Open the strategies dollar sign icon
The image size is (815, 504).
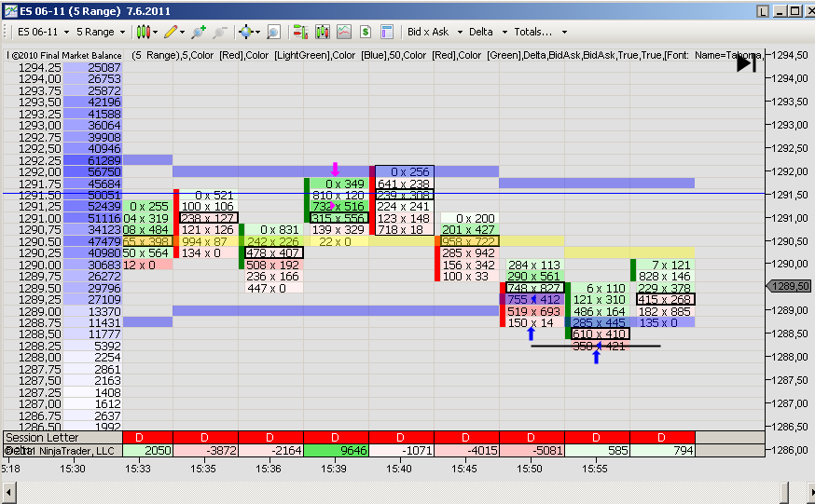click(366, 33)
